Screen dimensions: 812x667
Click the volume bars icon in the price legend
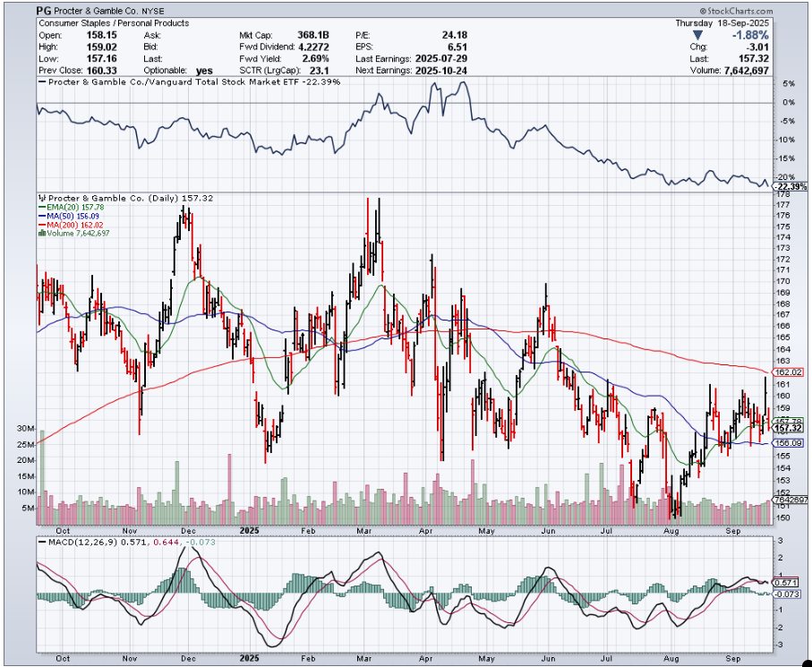tap(42, 233)
